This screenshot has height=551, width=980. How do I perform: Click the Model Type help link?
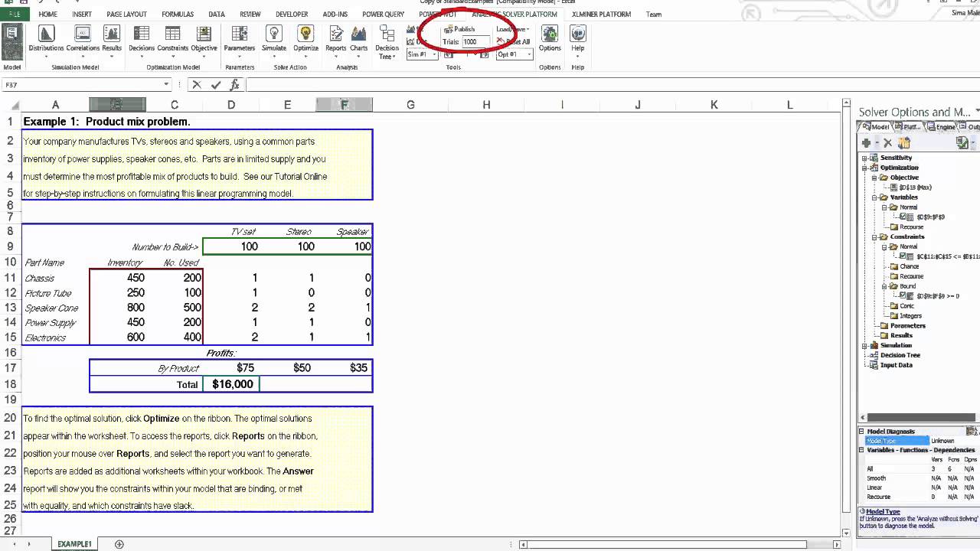pyautogui.click(x=883, y=512)
